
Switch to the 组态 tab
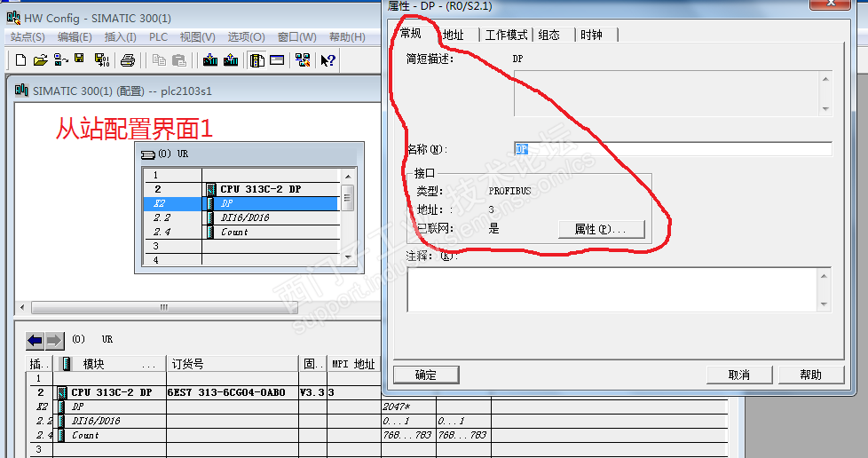click(549, 35)
